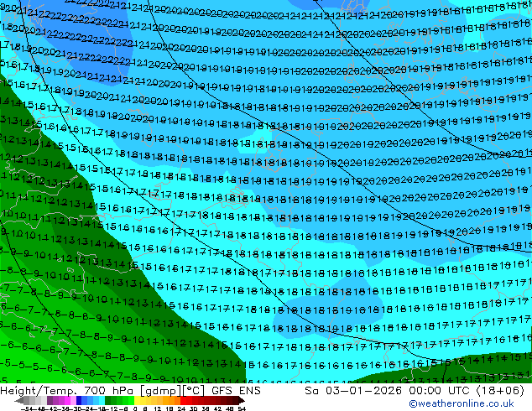Select the dark grey arrow at legend's left end

coord(19,401)
